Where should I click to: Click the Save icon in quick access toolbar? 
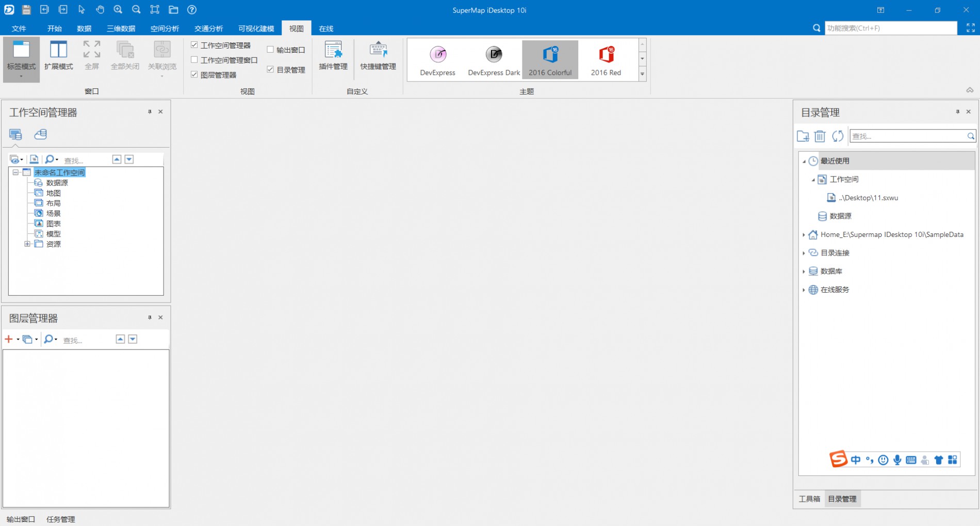(x=26, y=10)
